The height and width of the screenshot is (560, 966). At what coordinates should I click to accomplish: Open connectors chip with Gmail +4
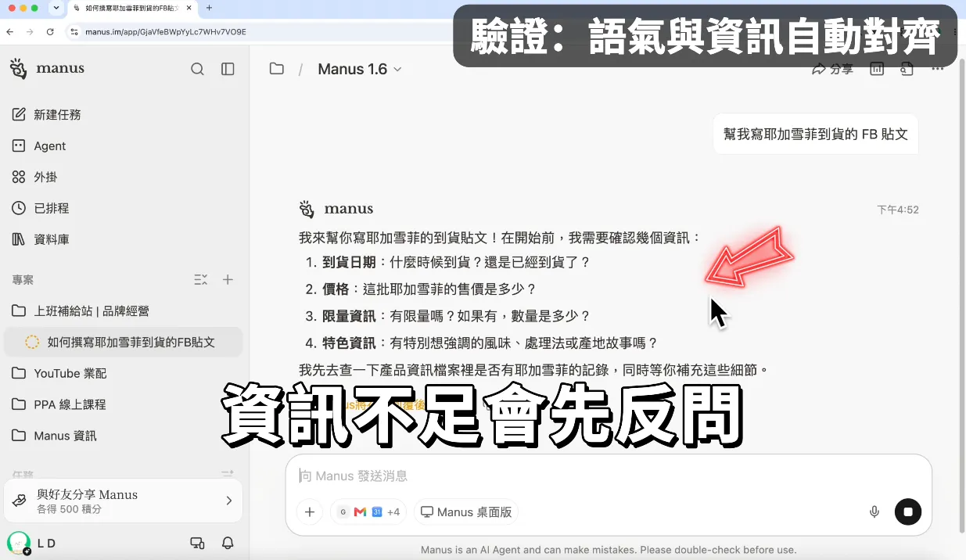[x=368, y=512]
